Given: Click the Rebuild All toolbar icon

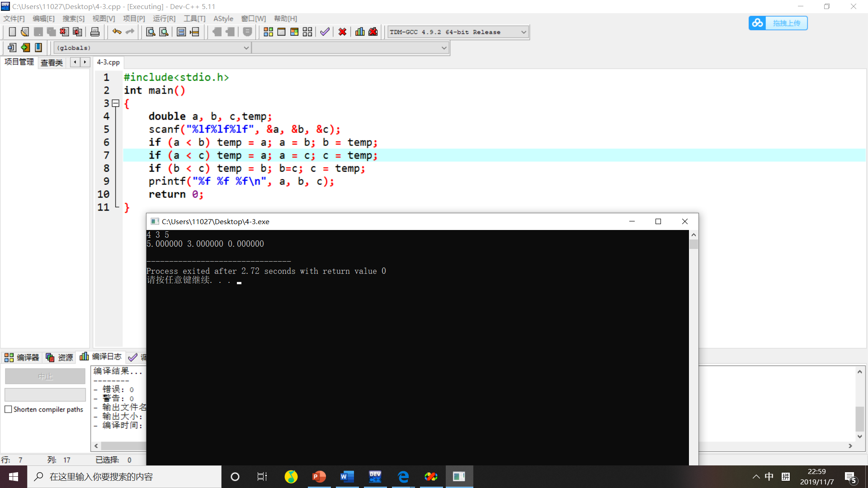Looking at the screenshot, I should click(307, 32).
